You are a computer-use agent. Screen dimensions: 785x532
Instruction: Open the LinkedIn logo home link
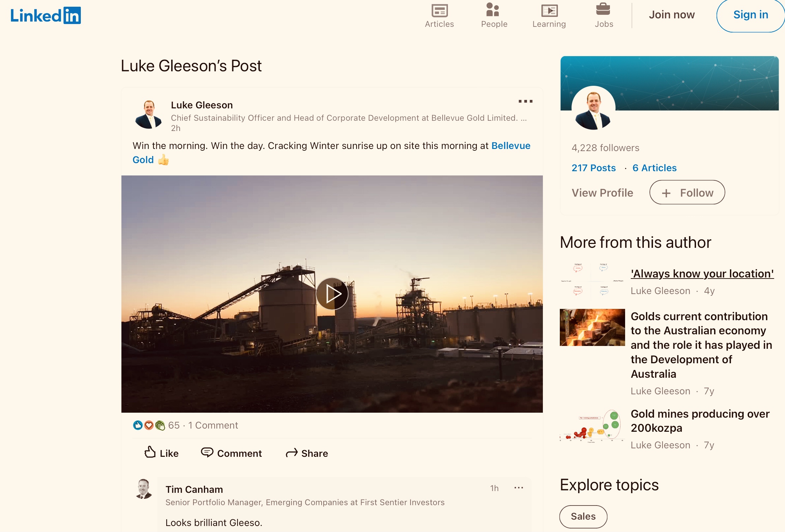pyautogui.click(x=46, y=16)
